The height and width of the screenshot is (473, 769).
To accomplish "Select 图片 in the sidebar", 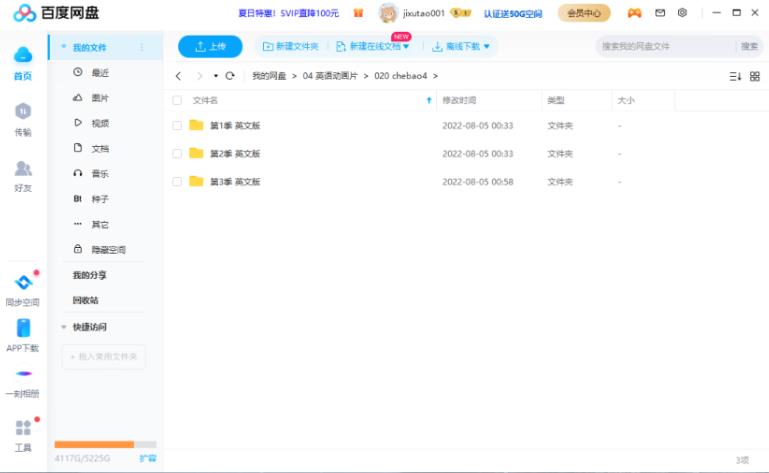I will pyautogui.click(x=100, y=98).
